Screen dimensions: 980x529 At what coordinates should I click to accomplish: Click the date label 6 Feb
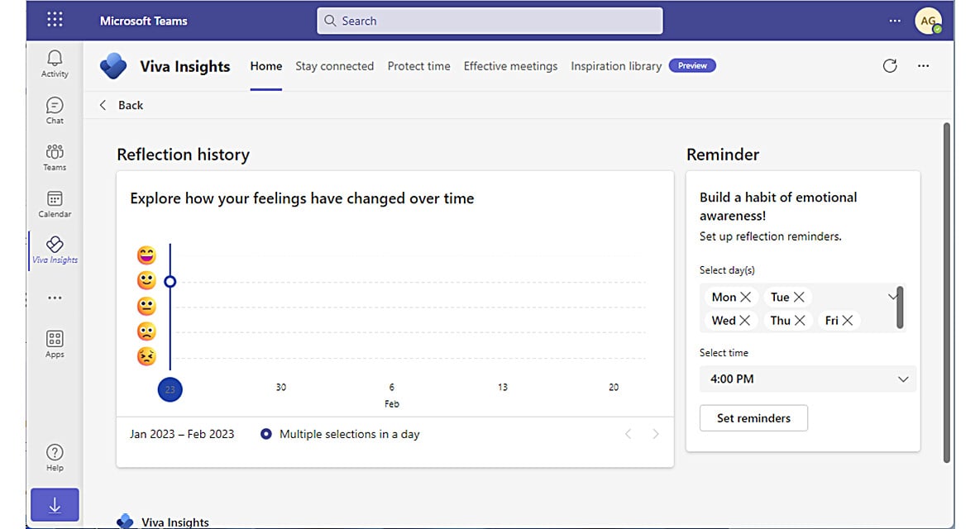392,395
